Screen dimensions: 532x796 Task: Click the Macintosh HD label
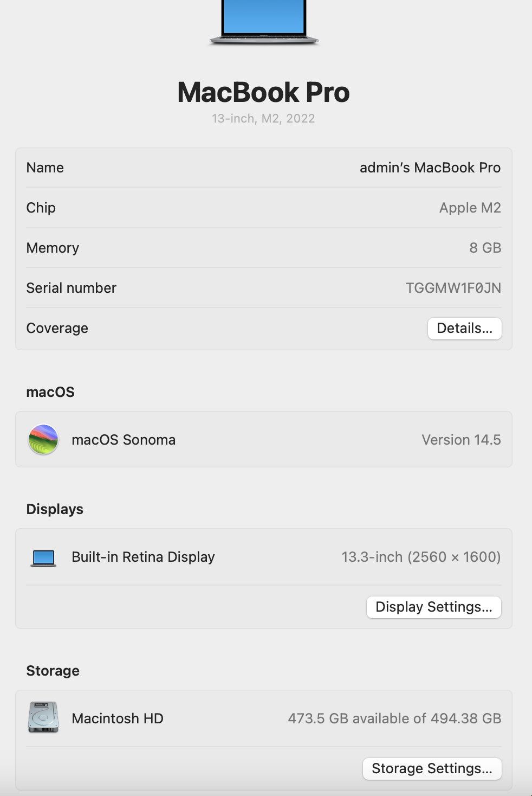click(118, 718)
